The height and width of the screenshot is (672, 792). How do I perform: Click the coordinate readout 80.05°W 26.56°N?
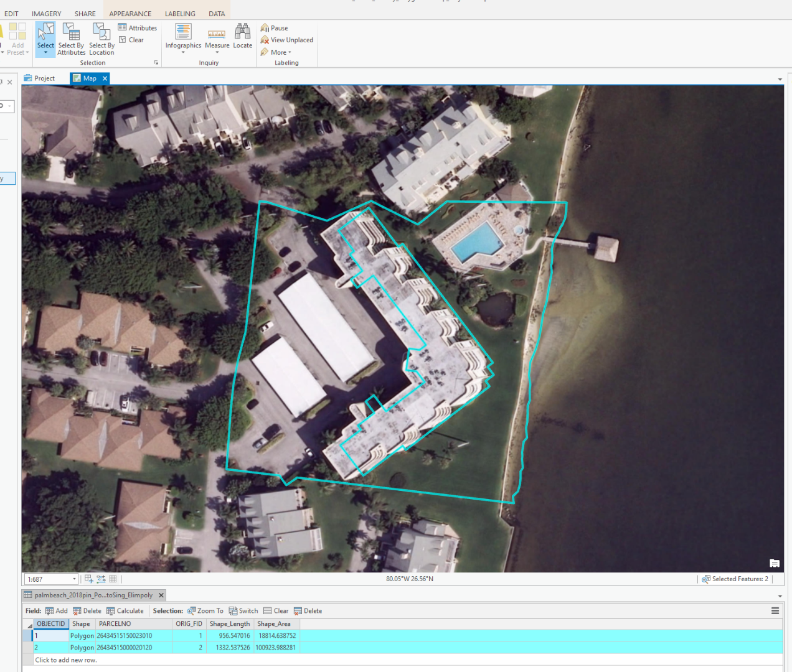(x=410, y=579)
